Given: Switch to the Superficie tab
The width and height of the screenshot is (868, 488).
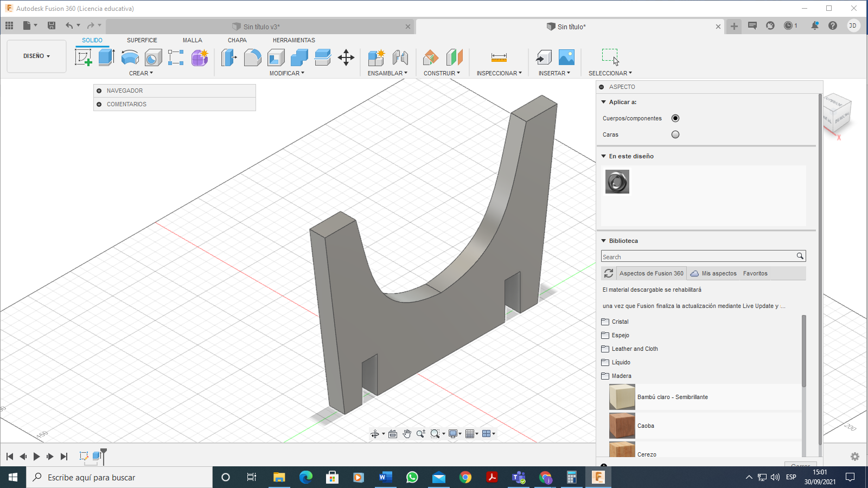Looking at the screenshot, I should pyautogui.click(x=142, y=40).
